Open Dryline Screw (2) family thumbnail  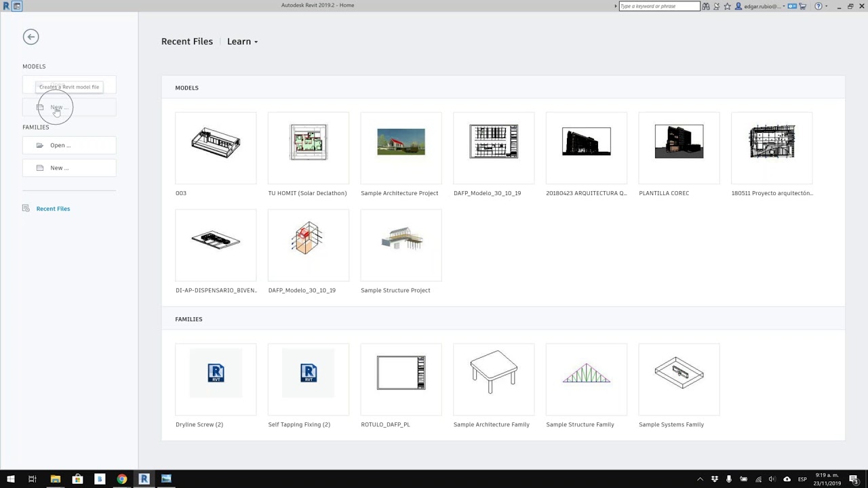[x=216, y=379]
